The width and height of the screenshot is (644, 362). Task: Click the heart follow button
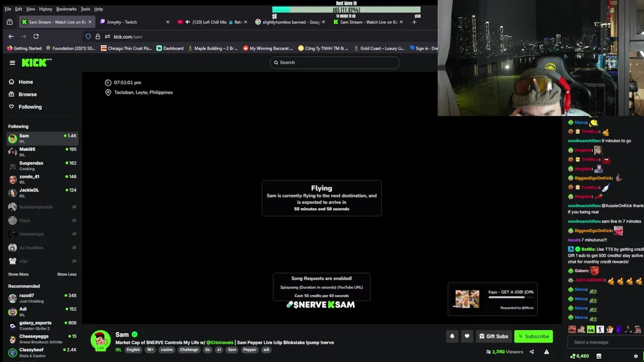[467, 336]
